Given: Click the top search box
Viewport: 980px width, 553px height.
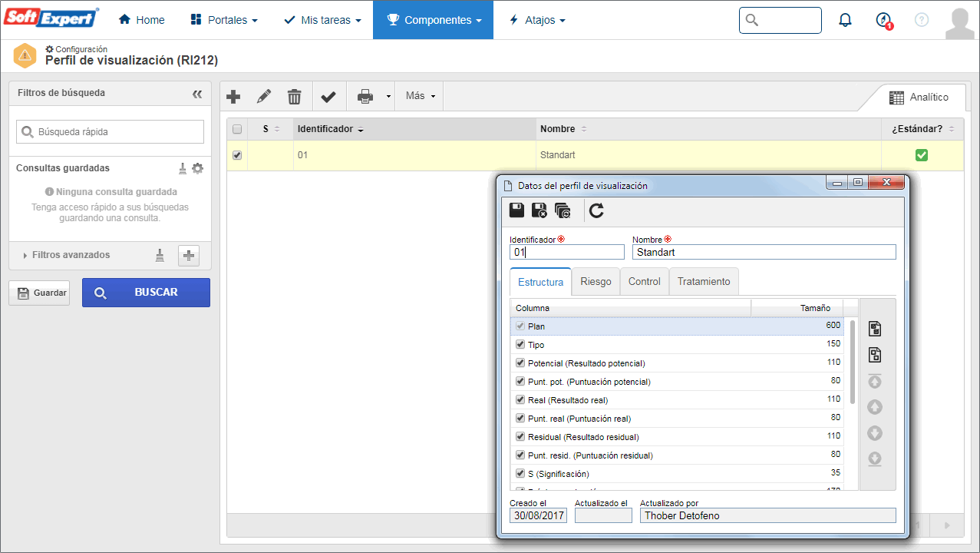Looking at the screenshot, I should (780, 20).
